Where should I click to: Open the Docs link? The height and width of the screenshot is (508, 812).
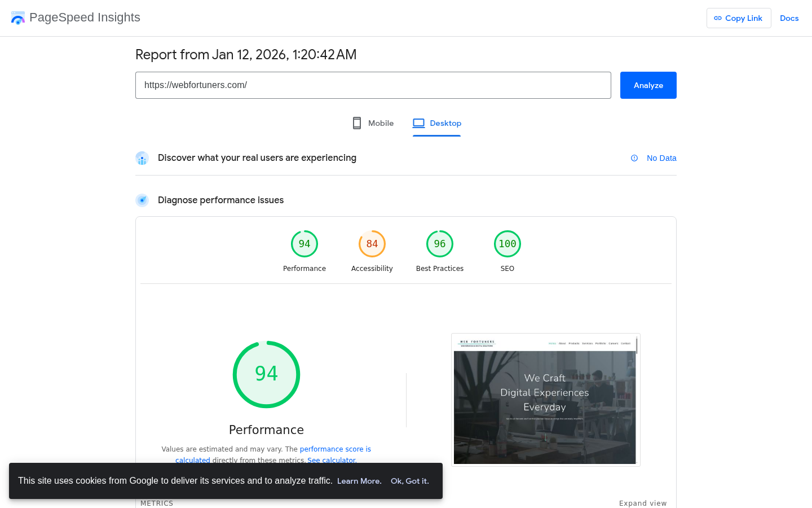(789, 18)
